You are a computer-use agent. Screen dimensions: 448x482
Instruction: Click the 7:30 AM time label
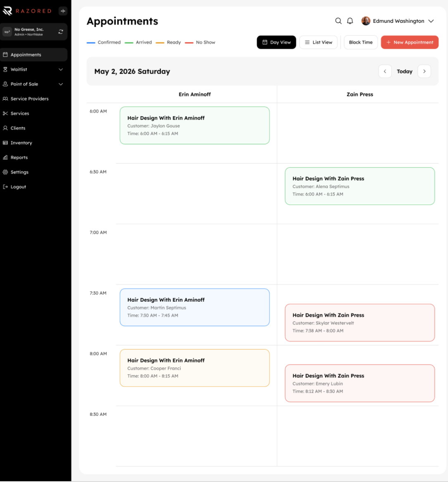pos(98,293)
